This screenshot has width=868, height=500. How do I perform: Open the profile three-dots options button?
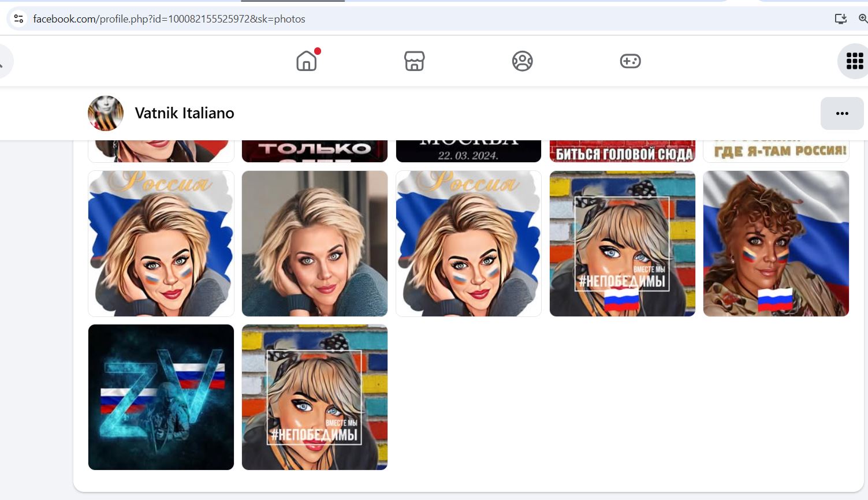coord(842,113)
